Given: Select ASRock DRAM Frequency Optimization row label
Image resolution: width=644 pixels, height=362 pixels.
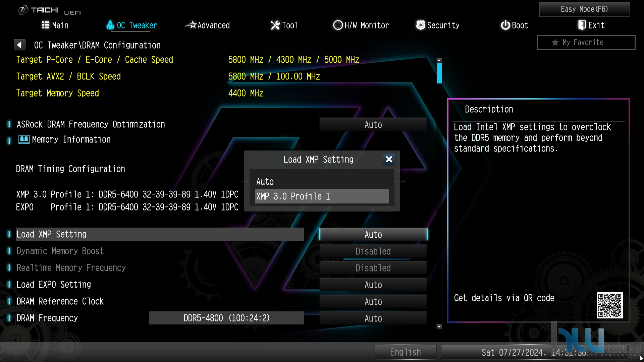Looking at the screenshot, I should tap(91, 124).
